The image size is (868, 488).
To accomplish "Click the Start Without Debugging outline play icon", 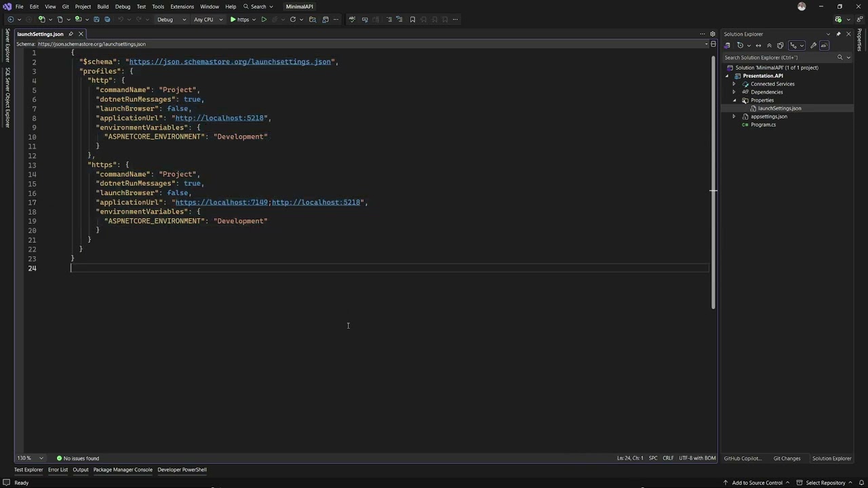I will coord(264,20).
